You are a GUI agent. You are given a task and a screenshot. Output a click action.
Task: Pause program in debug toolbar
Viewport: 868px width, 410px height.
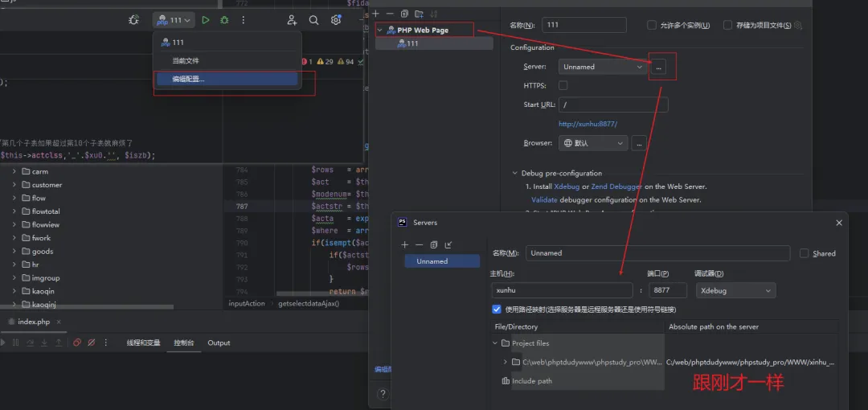pyautogui.click(x=15, y=342)
